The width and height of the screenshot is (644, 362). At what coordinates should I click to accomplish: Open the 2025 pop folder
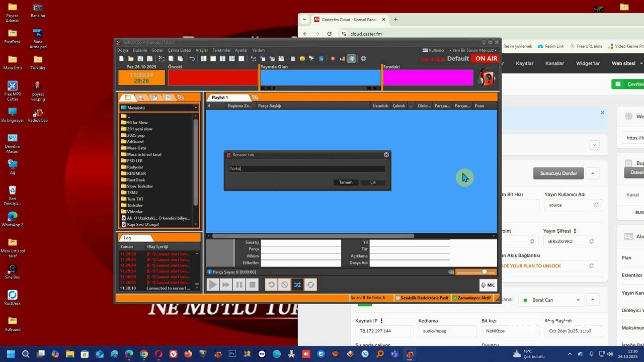point(133,135)
